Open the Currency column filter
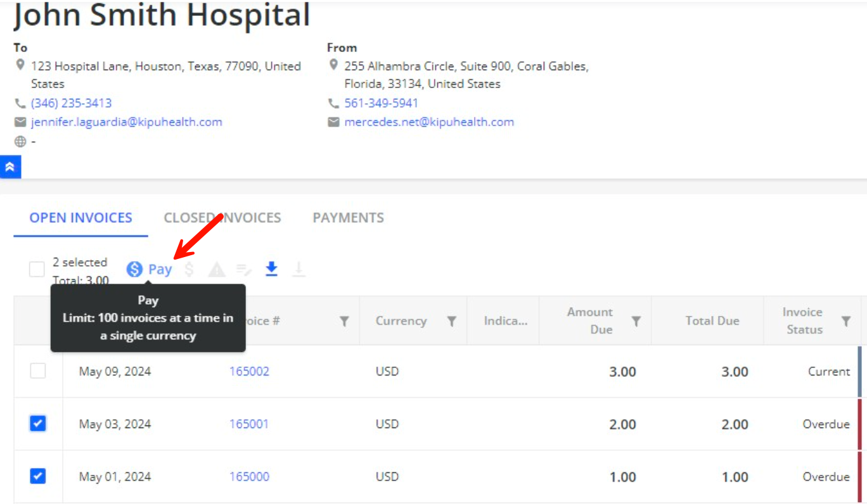Viewport: 867px width, 504px height. point(452,322)
